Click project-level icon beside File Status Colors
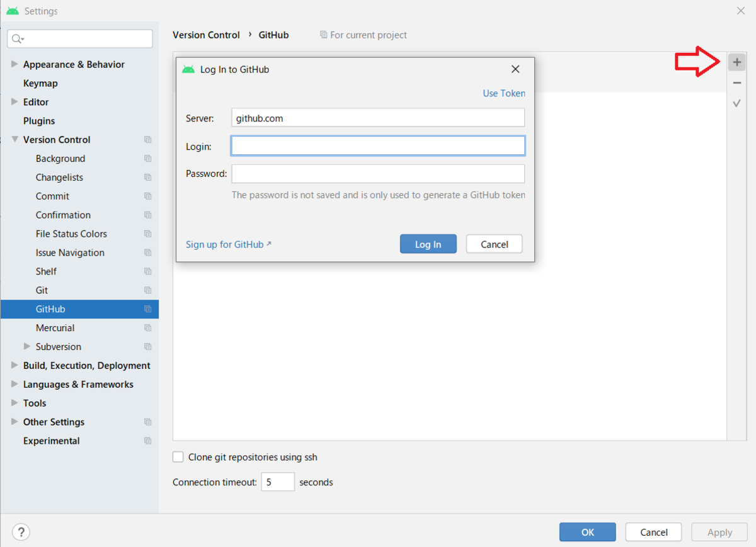The width and height of the screenshot is (756, 547). tap(148, 234)
